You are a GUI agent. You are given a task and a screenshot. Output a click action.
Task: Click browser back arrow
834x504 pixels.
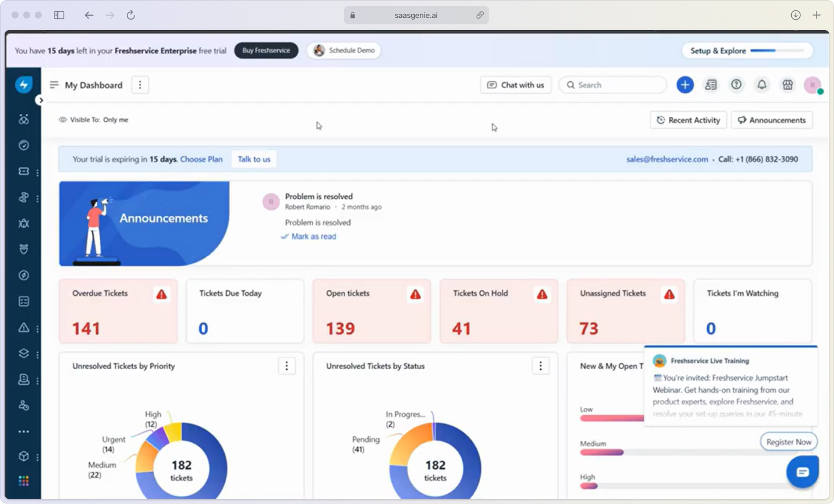(x=89, y=15)
